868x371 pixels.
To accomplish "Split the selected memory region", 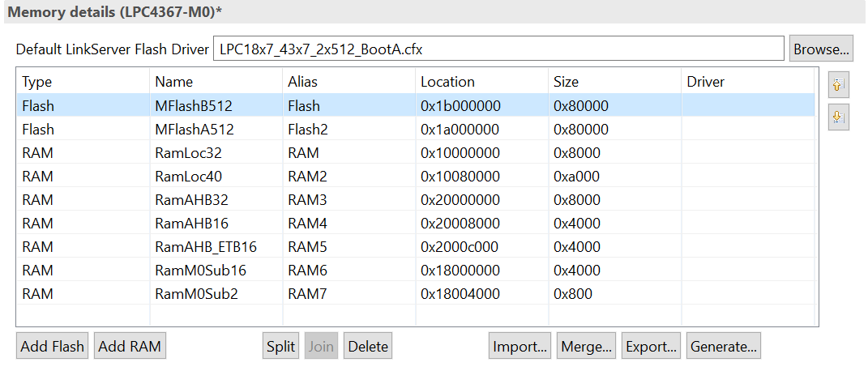I will (x=280, y=346).
